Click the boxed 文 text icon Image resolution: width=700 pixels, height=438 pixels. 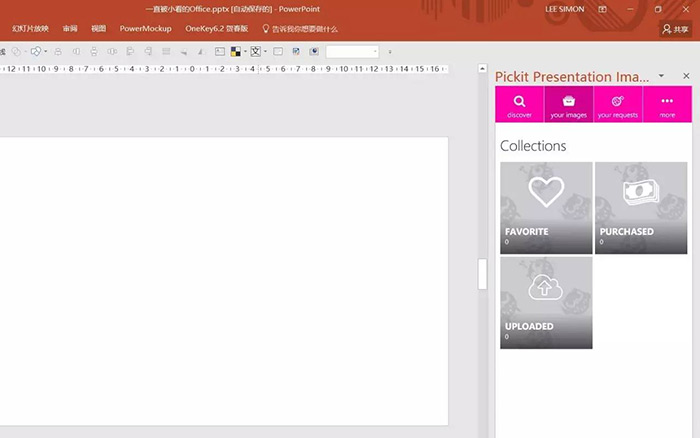click(x=255, y=51)
